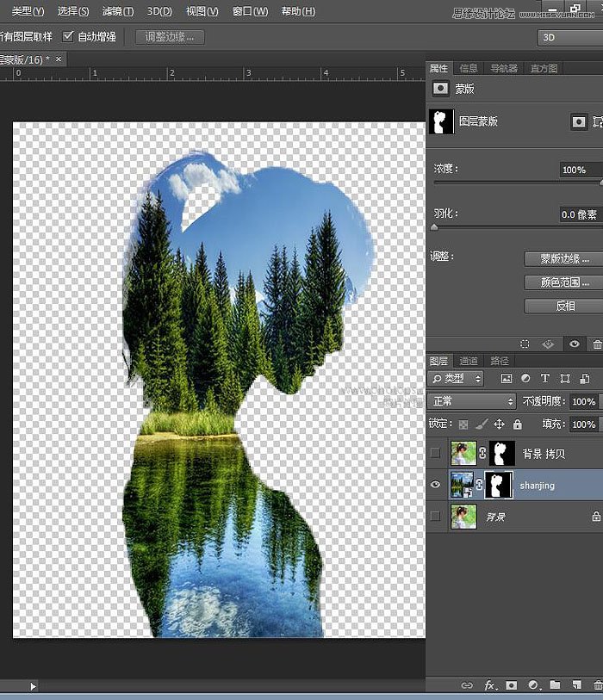Open the 3D workspace dropdown
Image resolution: width=603 pixels, height=700 pixels.
570,38
